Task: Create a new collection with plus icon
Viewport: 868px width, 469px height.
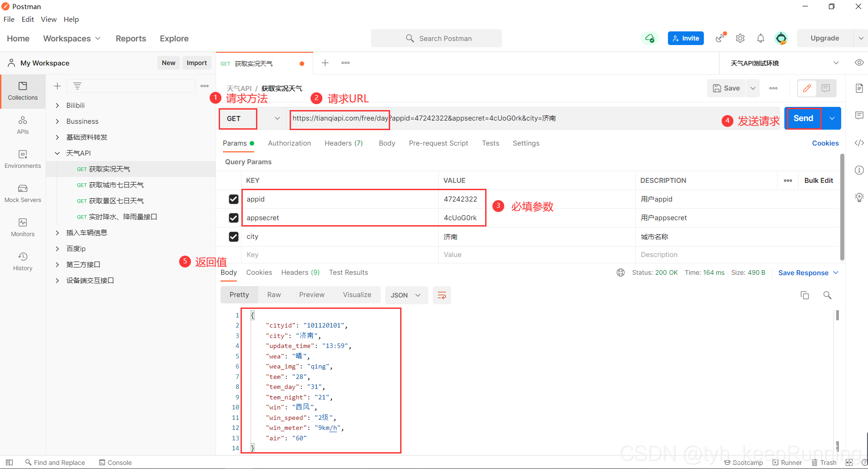Action: (x=57, y=86)
